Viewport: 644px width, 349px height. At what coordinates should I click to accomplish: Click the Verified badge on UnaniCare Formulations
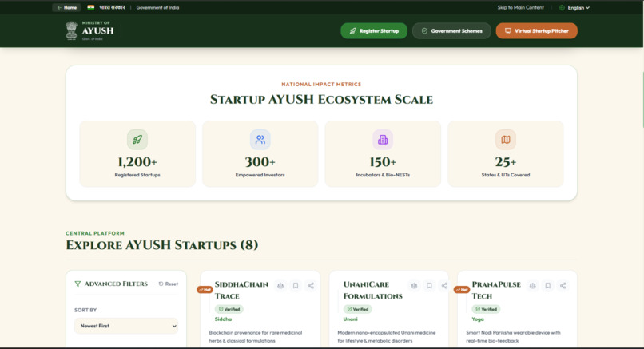pyautogui.click(x=358, y=309)
